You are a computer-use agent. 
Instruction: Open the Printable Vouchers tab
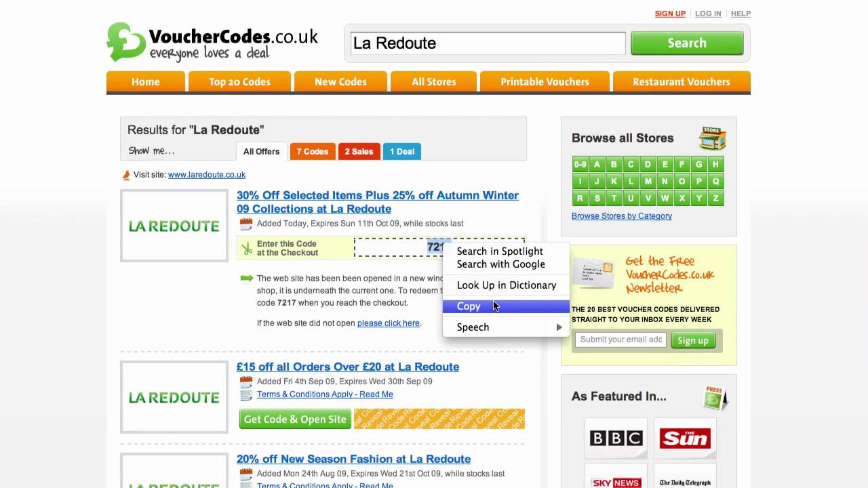coord(545,81)
